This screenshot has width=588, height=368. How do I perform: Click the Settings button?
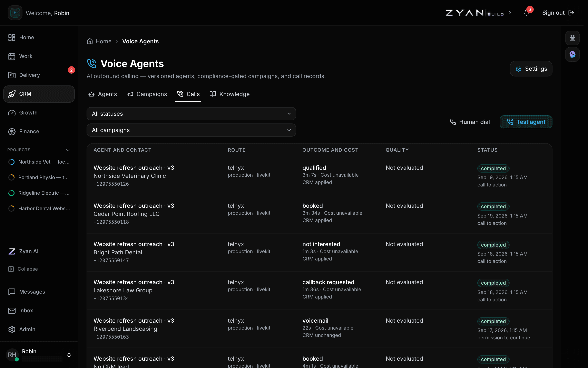(531, 69)
